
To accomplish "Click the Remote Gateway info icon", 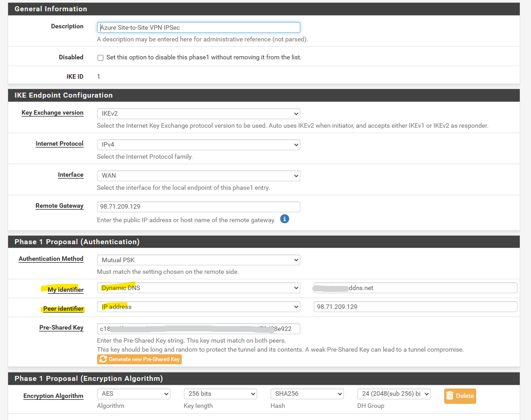I will [284, 219].
